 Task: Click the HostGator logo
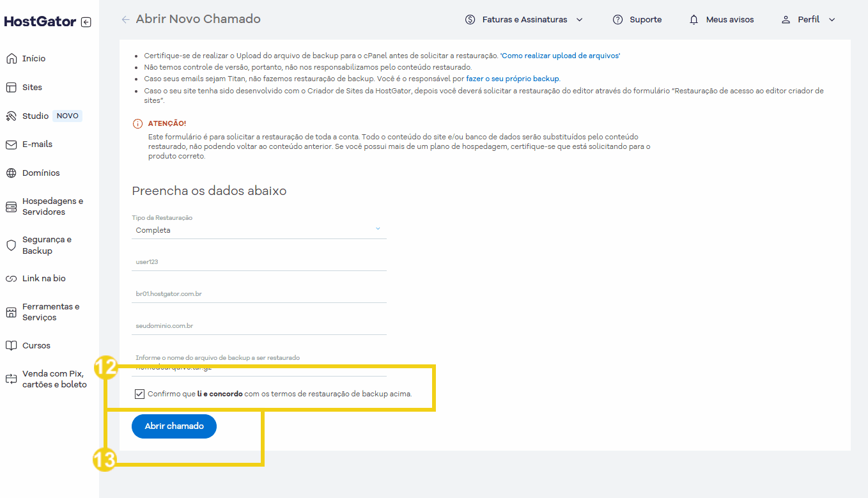click(x=40, y=22)
